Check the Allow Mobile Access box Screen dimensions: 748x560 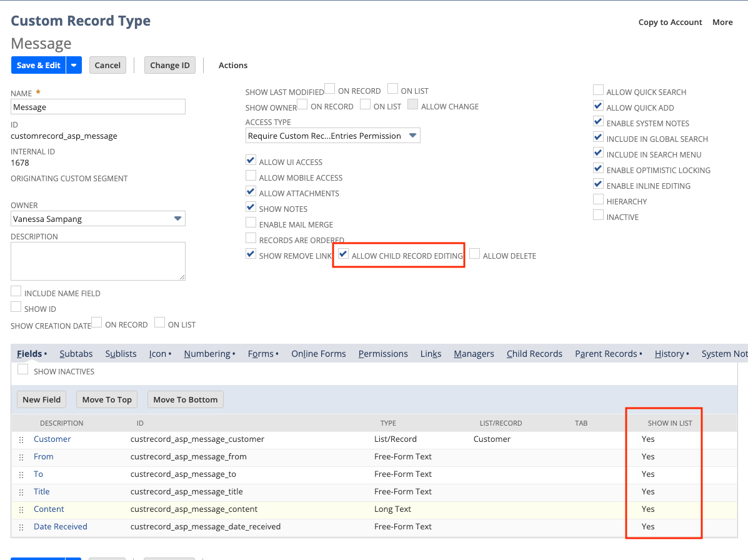(251, 177)
